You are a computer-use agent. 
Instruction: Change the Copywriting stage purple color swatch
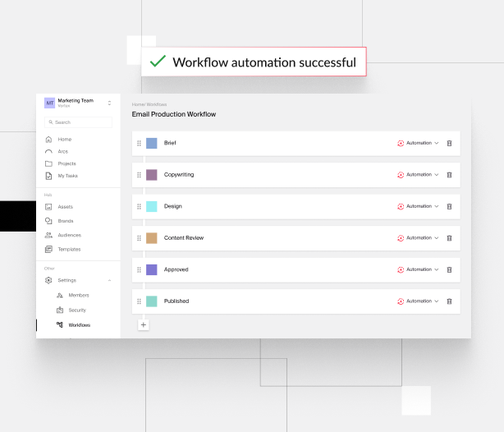(x=152, y=175)
